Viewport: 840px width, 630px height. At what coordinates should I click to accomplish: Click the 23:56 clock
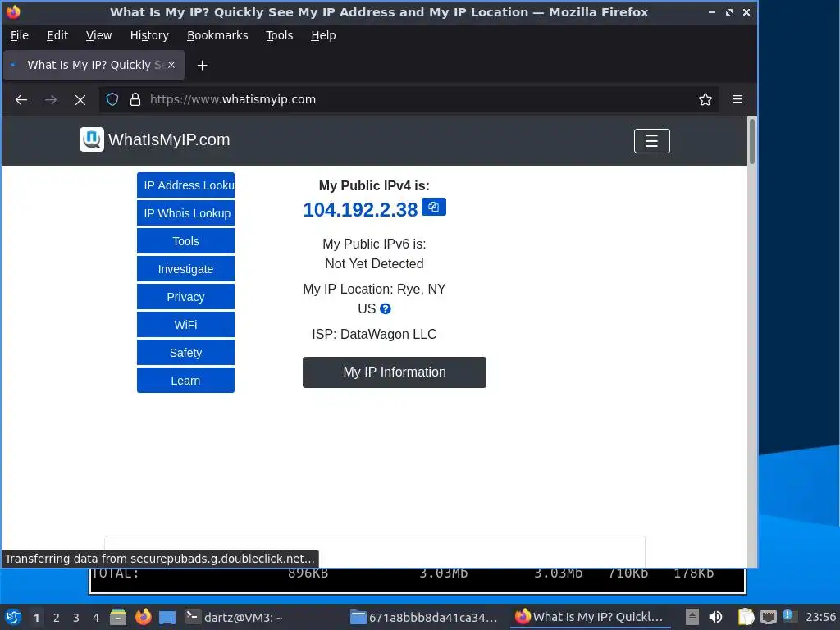click(x=820, y=617)
